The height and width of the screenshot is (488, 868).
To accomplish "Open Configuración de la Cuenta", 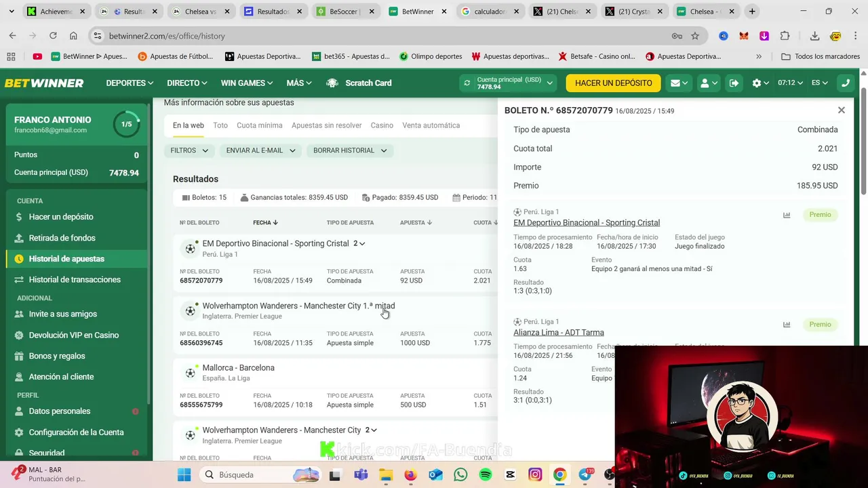I will pos(76,432).
